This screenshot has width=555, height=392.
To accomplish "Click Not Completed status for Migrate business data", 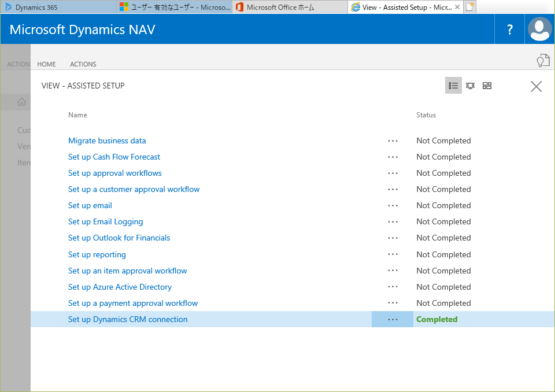I will pos(443,140).
